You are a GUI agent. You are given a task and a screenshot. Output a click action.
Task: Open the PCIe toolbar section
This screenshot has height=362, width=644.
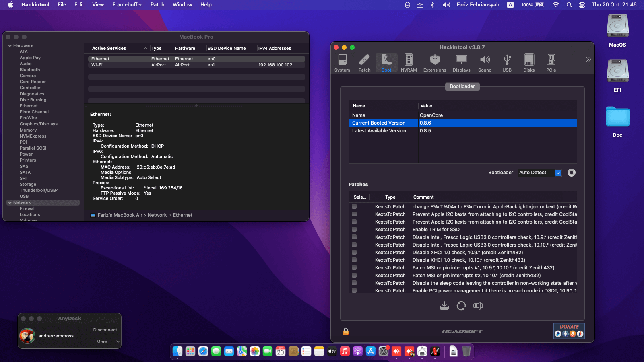551,63
